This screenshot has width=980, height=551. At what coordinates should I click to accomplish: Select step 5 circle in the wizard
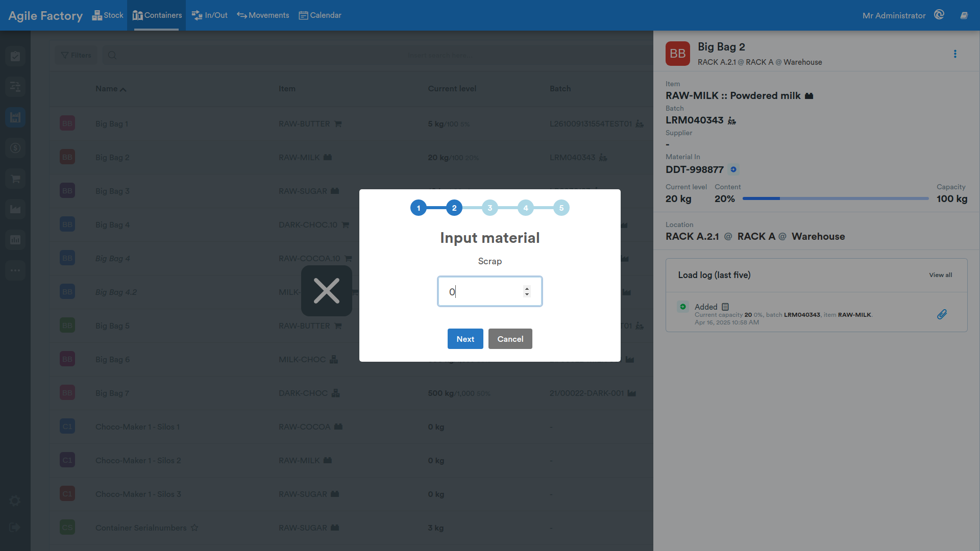tap(561, 208)
